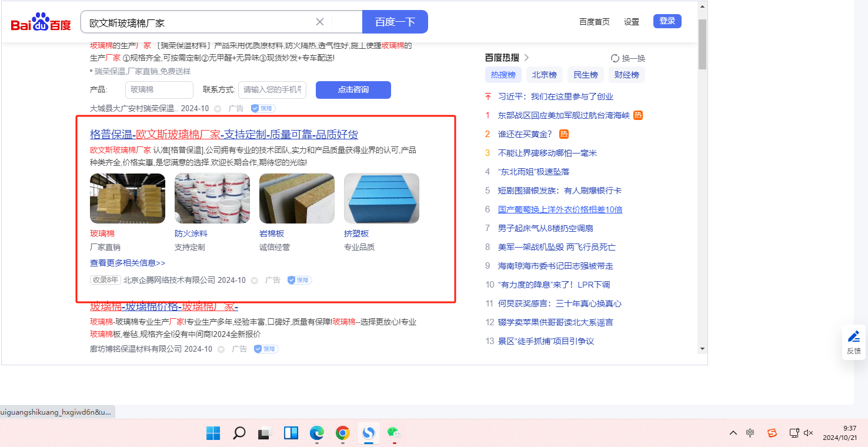Viewport: 868px width, 447px height.
Task: Open hot search 辍学卖苹果供哥哥读北大系谣言
Action: (x=556, y=322)
